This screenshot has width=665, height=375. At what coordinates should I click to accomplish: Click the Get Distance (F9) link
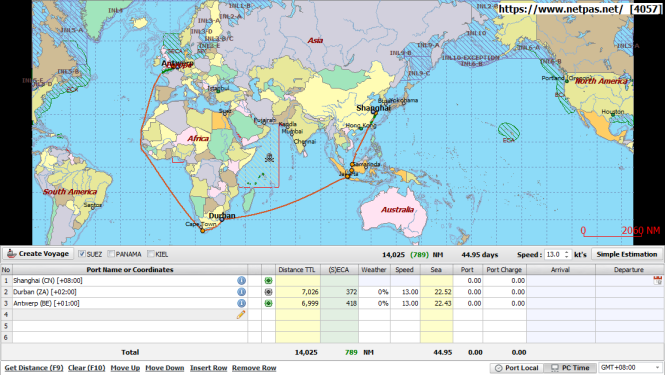click(34, 368)
